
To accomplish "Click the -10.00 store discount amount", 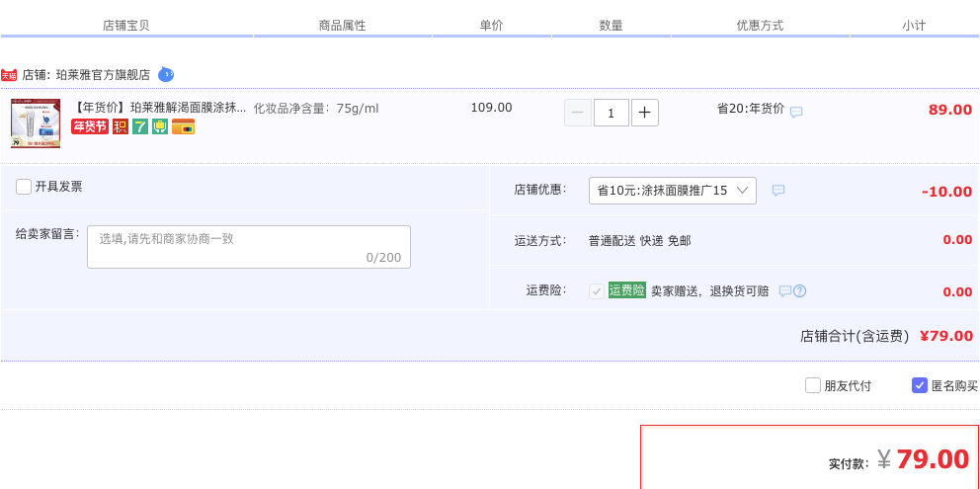I will click(946, 192).
